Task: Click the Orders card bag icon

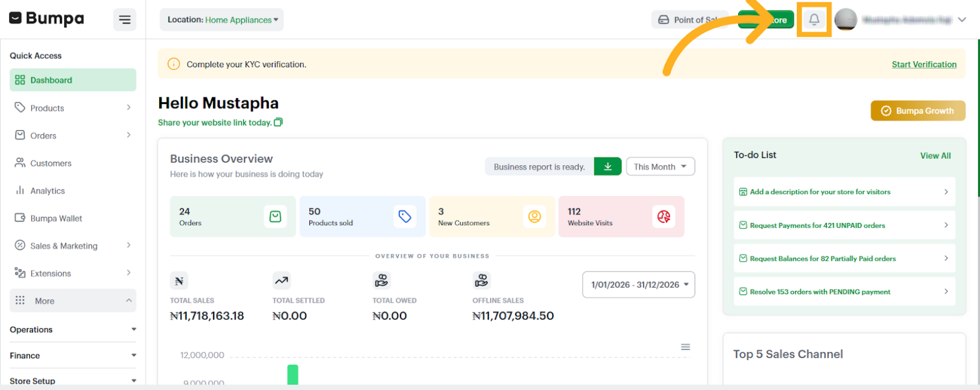Action: coord(275,216)
